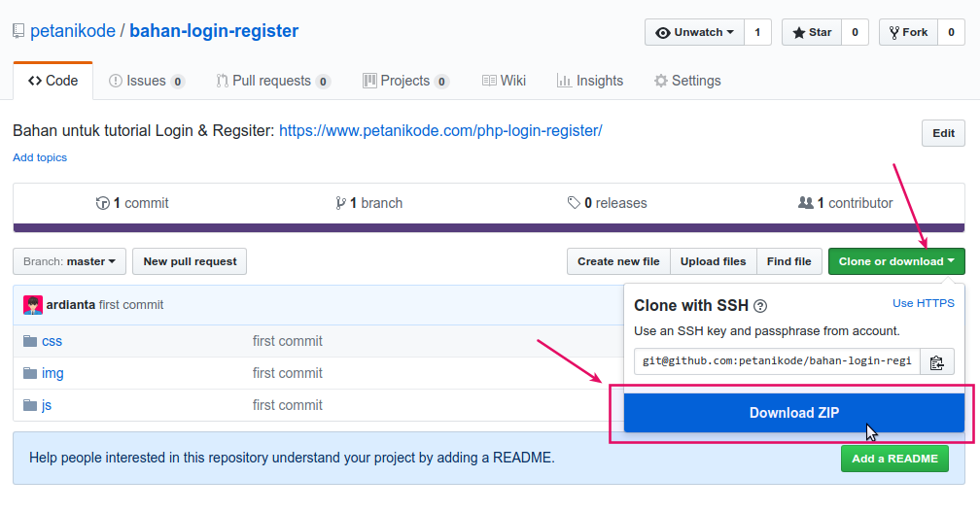Switch to the Issues tab
The width and height of the screenshot is (980, 512).
[x=146, y=81]
